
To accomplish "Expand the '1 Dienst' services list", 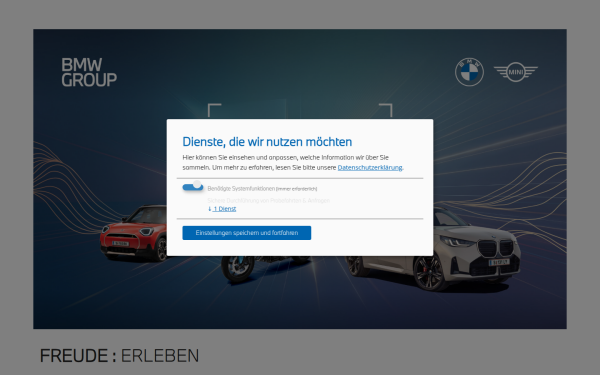I will [222, 209].
